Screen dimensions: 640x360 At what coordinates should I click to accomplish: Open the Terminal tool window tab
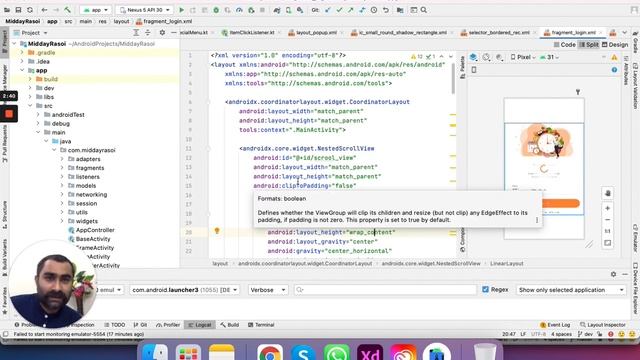pyautogui.click(x=261, y=325)
